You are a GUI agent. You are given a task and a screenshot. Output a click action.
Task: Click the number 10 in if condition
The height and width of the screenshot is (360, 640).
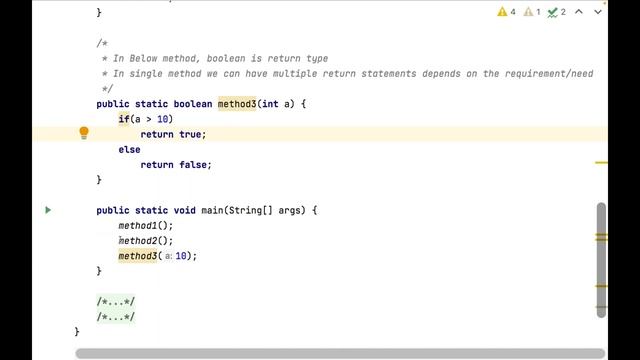[x=162, y=119]
